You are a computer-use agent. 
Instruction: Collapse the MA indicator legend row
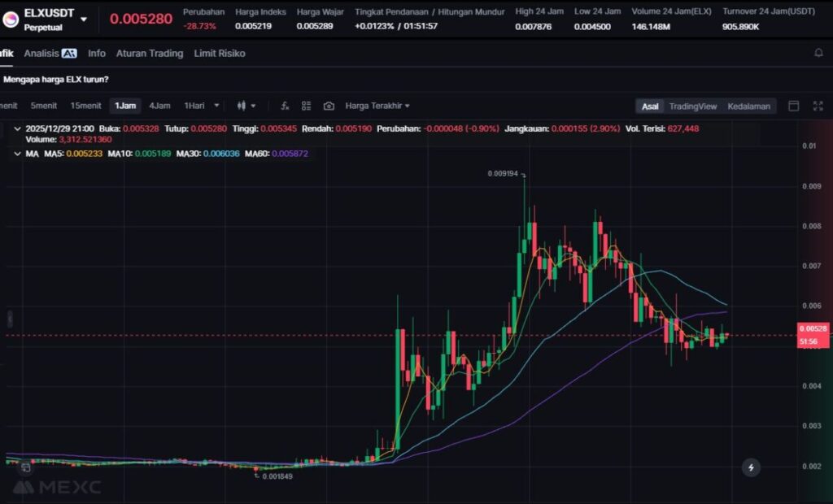[x=19, y=153]
